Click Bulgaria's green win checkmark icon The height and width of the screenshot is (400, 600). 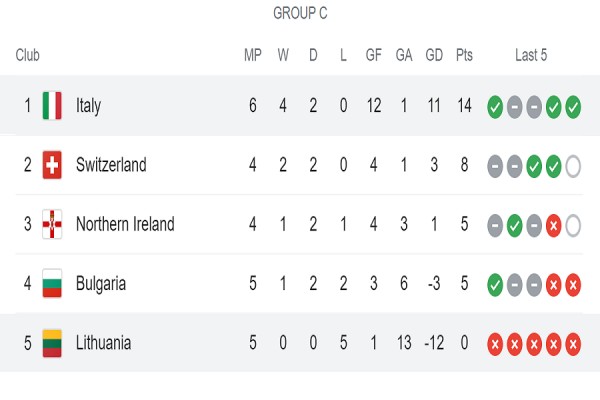click(x=495, y=285)
